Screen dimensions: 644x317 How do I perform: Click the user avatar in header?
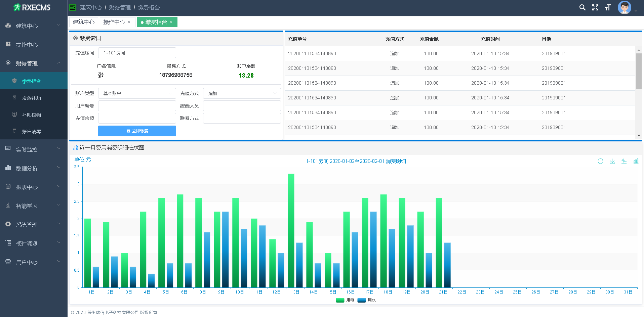[624, 7]
